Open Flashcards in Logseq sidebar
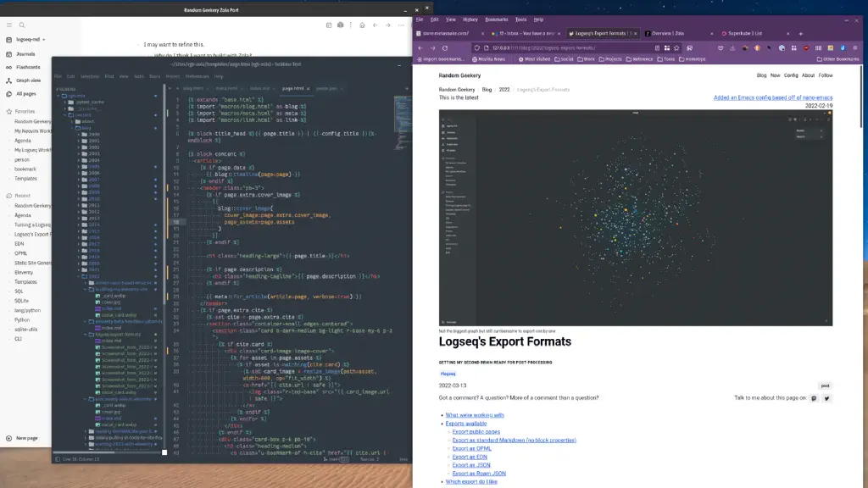868x488 pixels. point(28,67)
